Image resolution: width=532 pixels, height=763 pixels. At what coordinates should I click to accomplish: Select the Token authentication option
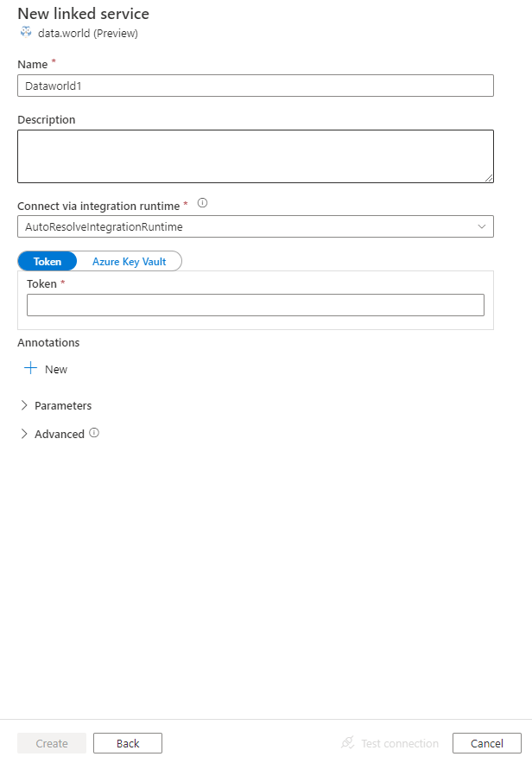pos(47,261)
